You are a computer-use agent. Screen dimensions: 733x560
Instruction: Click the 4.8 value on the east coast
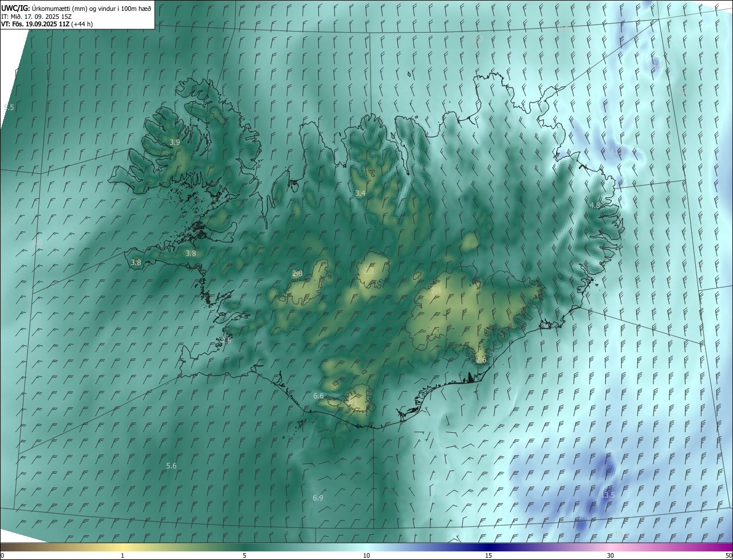pos(595,205)
